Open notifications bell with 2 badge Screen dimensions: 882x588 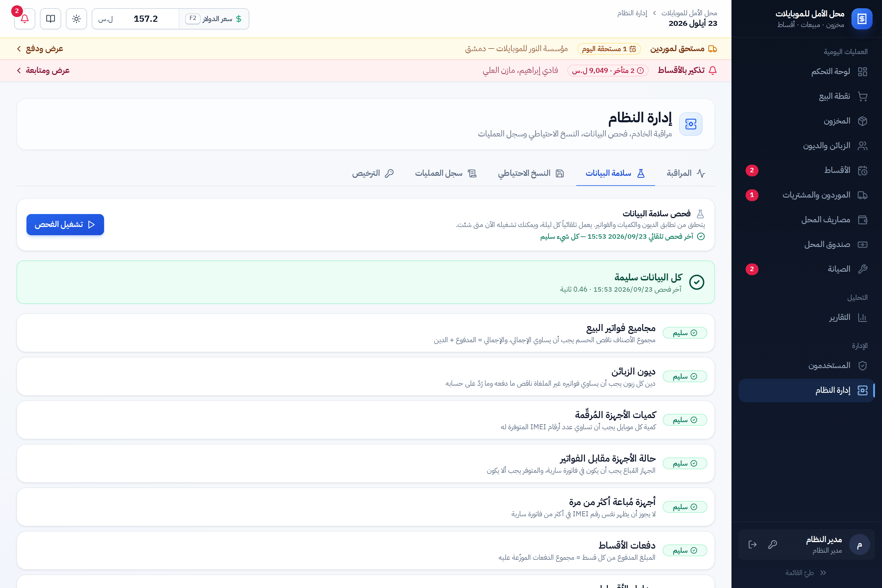point(24,19)
